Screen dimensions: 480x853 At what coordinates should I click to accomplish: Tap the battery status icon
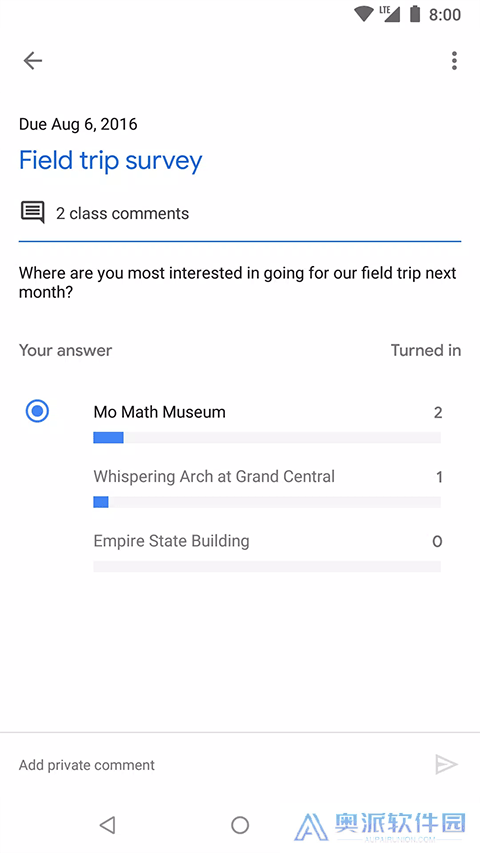click(x=415, y=14)
